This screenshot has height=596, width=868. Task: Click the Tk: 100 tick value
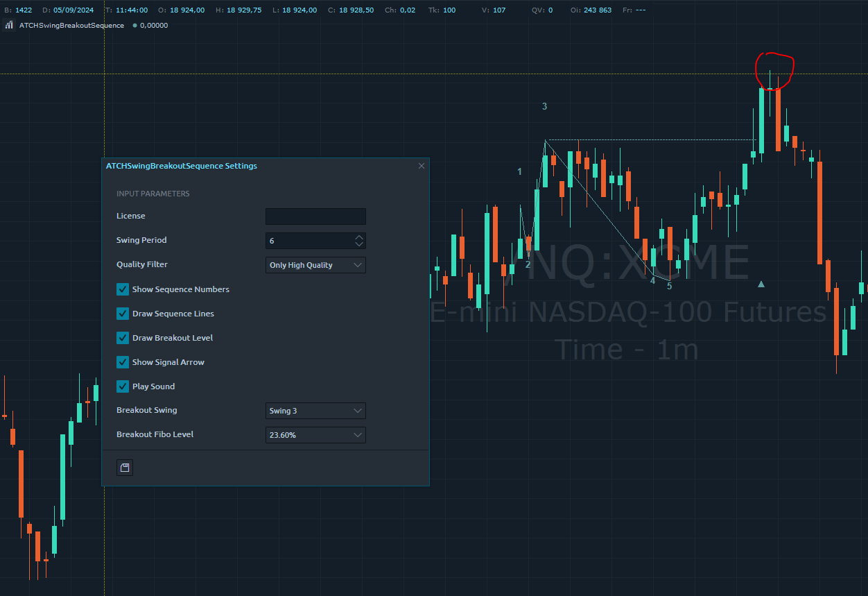point(442,10)
